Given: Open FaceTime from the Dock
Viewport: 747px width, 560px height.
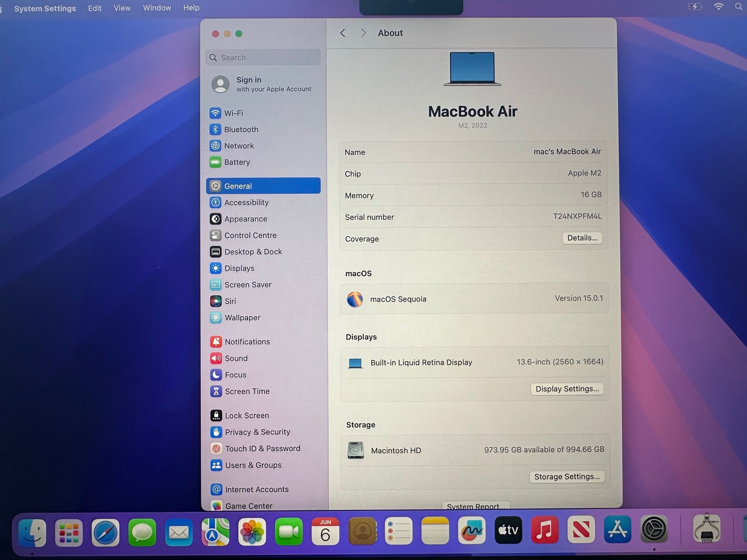Looking at the screenshot, I should [289, 532].
